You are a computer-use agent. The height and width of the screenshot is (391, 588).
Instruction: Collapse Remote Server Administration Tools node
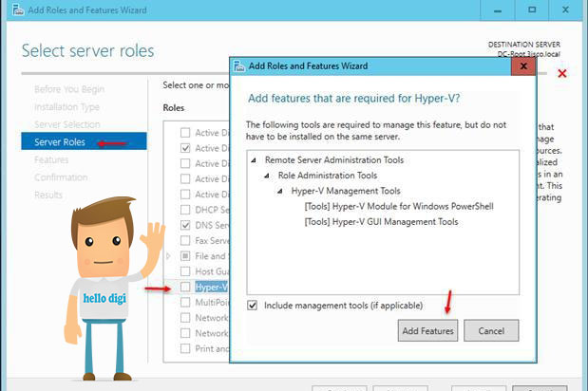point(254,160)
